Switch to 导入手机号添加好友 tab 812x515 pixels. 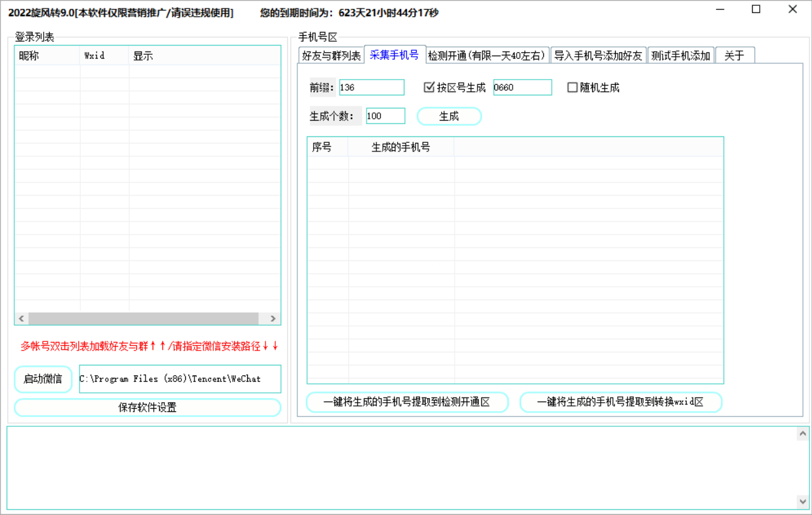click(597, 55)
